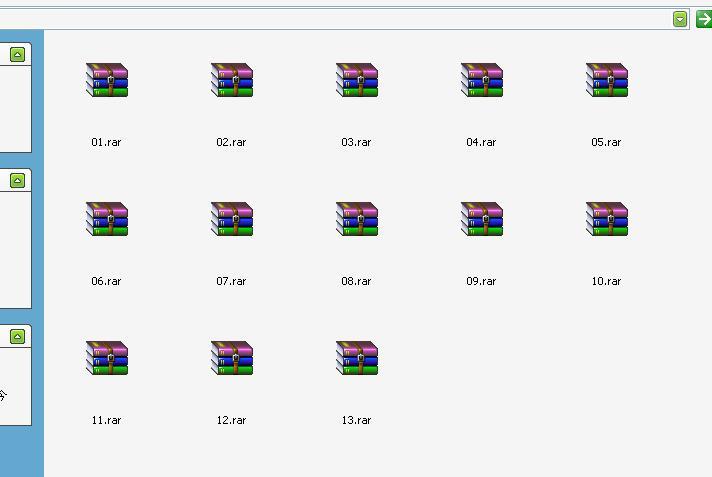The image size is (712, 477).
Task: Click the 13.rar file name label
Action: click(x=356, y=420)
